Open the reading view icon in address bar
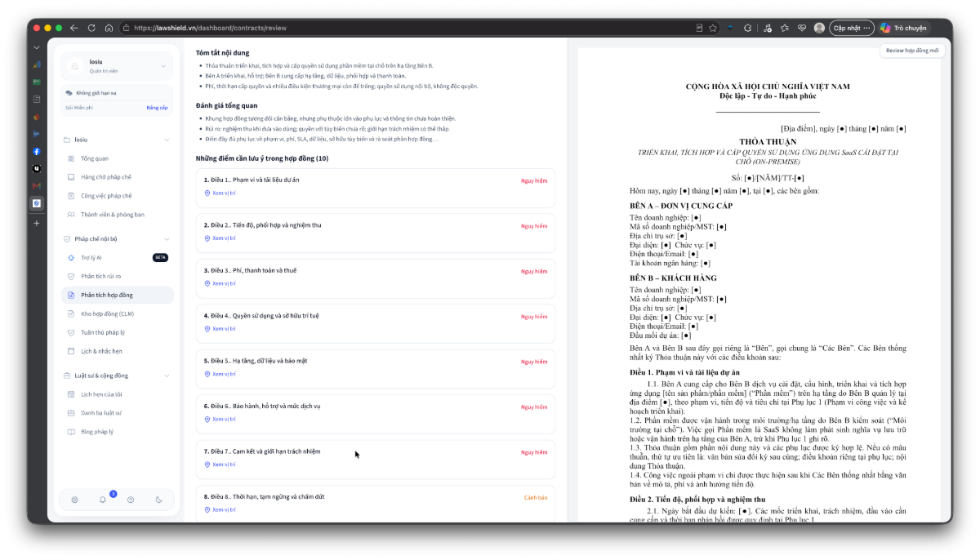Viewport: 980px width, 560px height. click(x=698, y=28)
